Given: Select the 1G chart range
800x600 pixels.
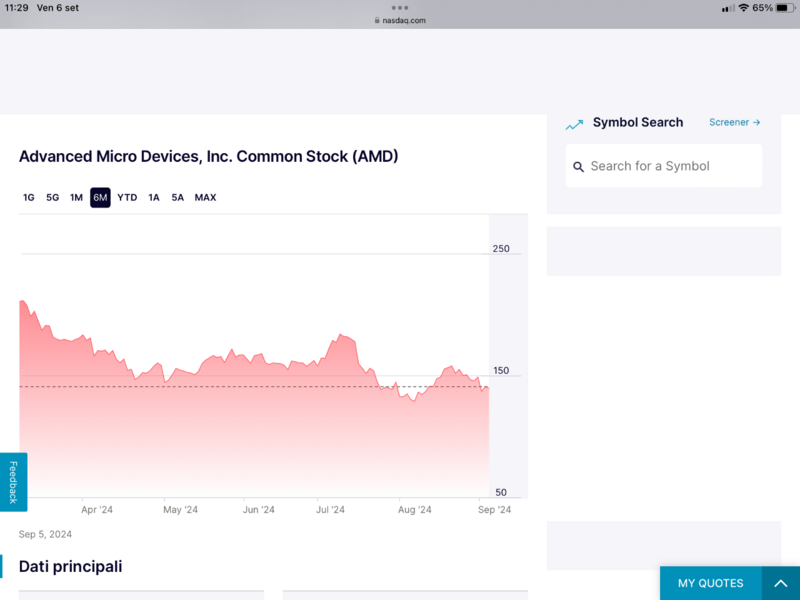Looking at the screenshot, I should pos(29,197).
